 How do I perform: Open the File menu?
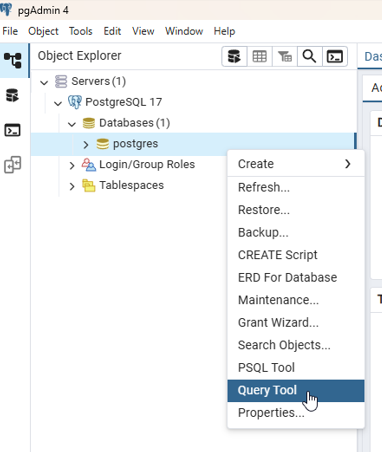(10, 31)
